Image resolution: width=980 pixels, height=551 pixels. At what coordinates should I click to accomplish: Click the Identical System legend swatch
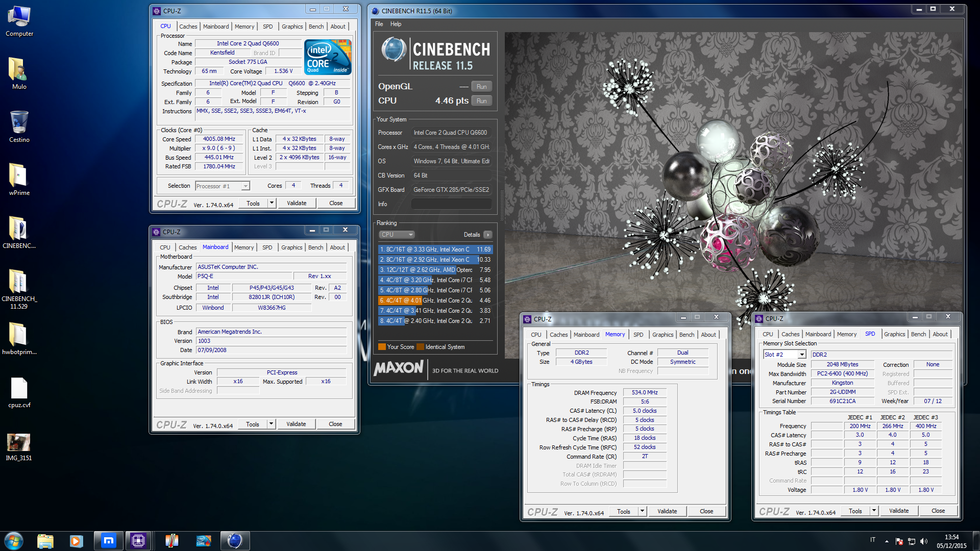(x=420, y=347)
